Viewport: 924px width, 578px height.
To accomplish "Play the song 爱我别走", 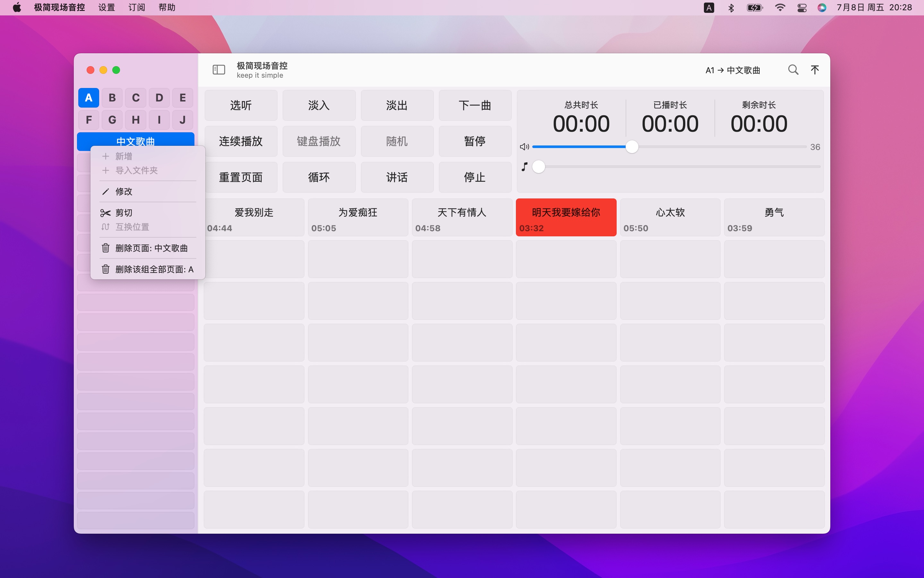I will (254, 217).
